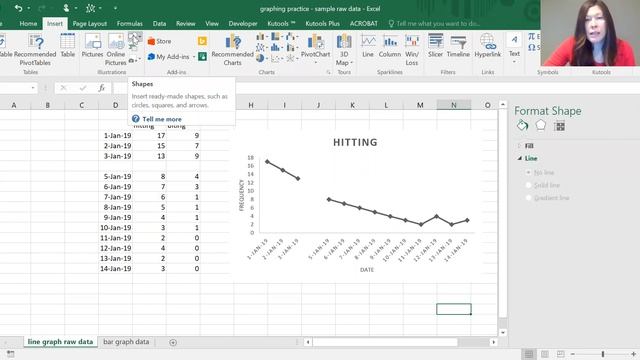Select the Gradient line radio option

point(528,198)
